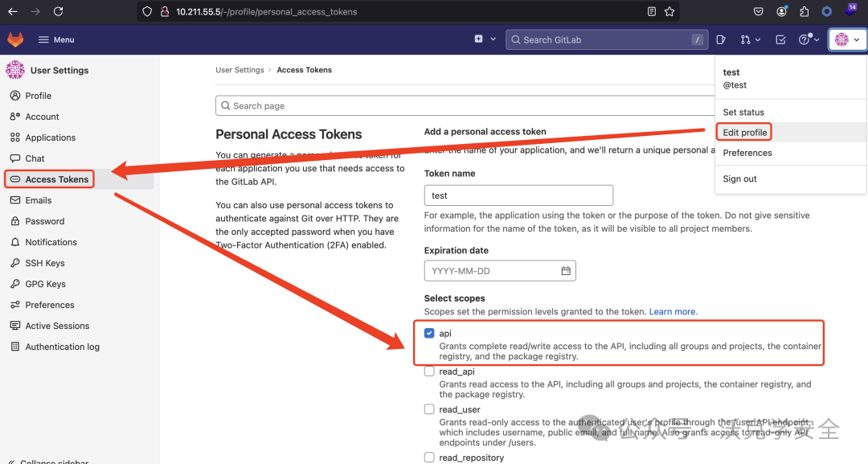Bookmark this page with star icon

[669, 11]
